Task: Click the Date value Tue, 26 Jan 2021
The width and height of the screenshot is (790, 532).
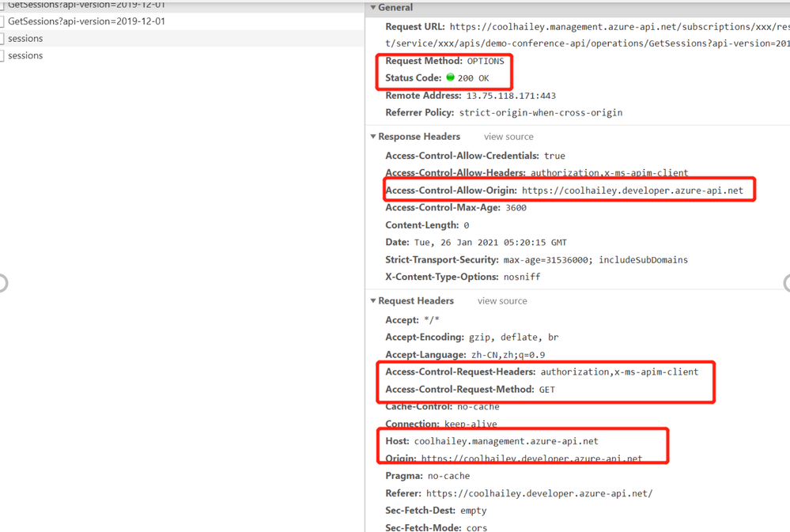Action: coord(490,243)
